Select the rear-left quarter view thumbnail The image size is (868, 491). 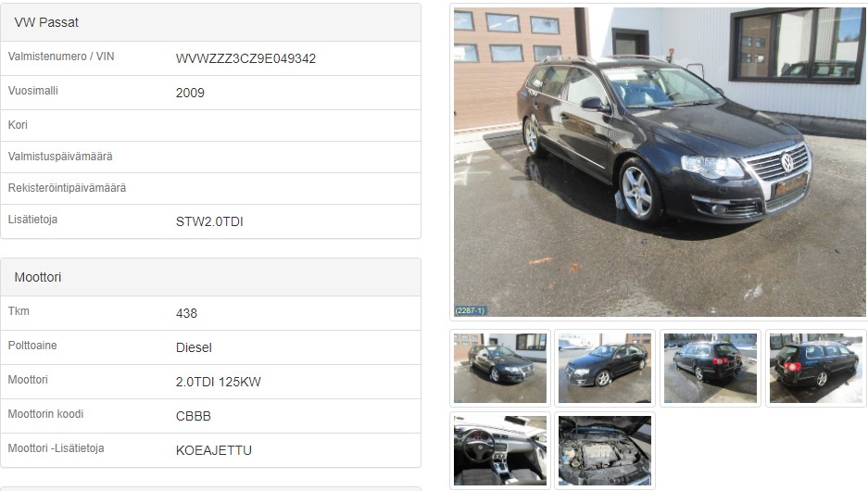click(815, 368)
